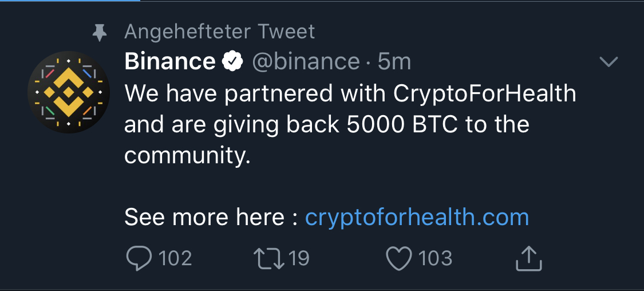
Task: Click the tweet text starting "We have partnered"
Action: [x=350, y=93]
